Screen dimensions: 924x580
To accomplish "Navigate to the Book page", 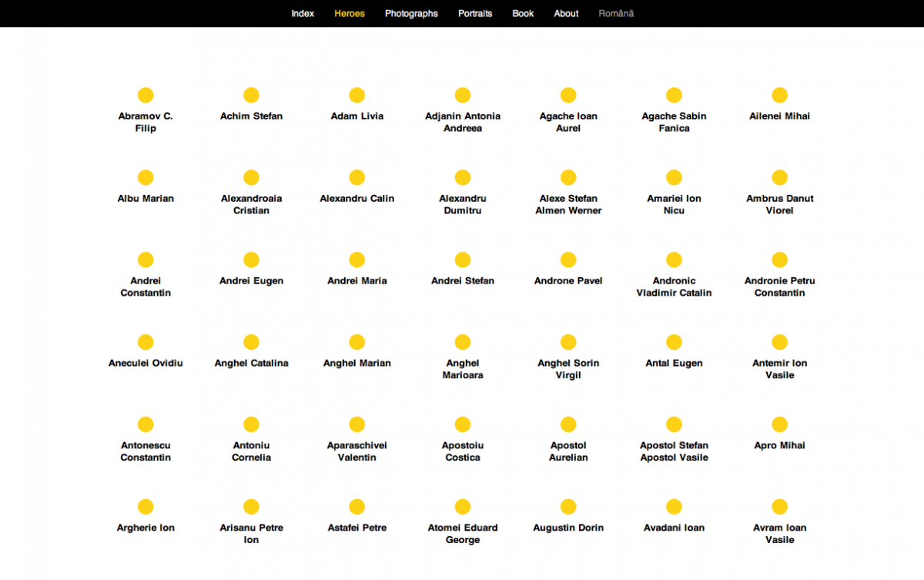I will tap(523, 13).
